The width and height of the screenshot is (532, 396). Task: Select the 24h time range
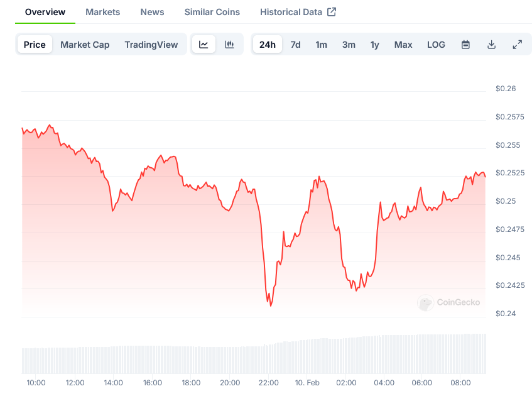pos(268,45)
